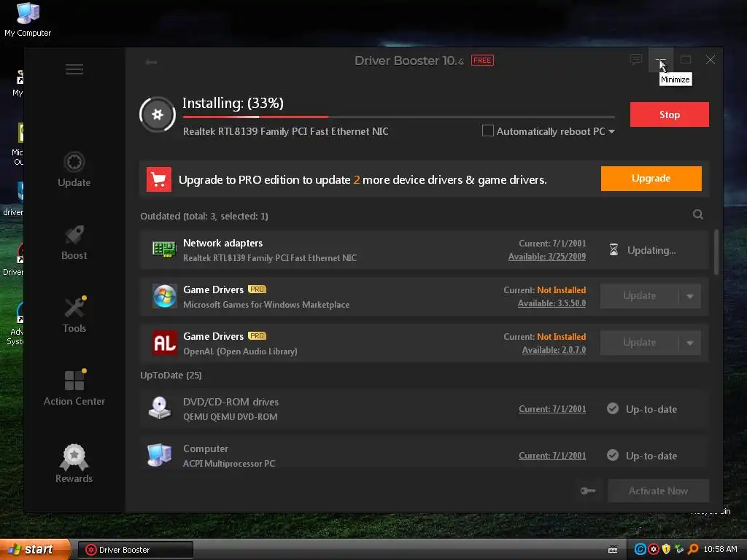Click the orange magnifier tray icon

[693, 549]
